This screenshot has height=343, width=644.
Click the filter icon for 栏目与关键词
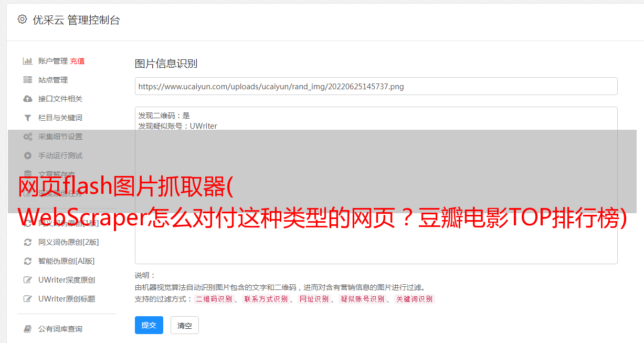coord(28,118)
